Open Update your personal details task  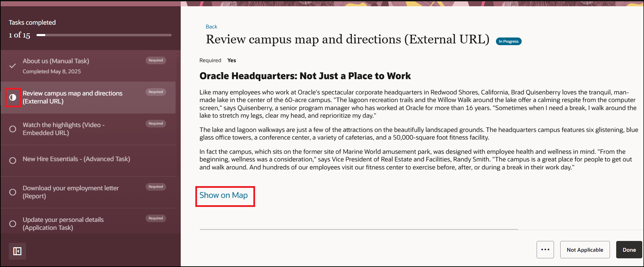(x=88, y=224)
